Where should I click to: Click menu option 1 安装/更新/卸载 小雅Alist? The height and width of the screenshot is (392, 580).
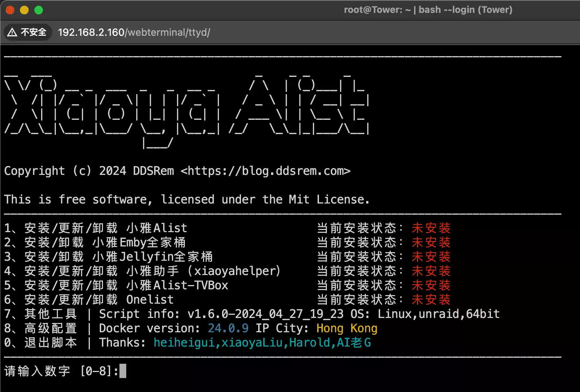(96, 228)
